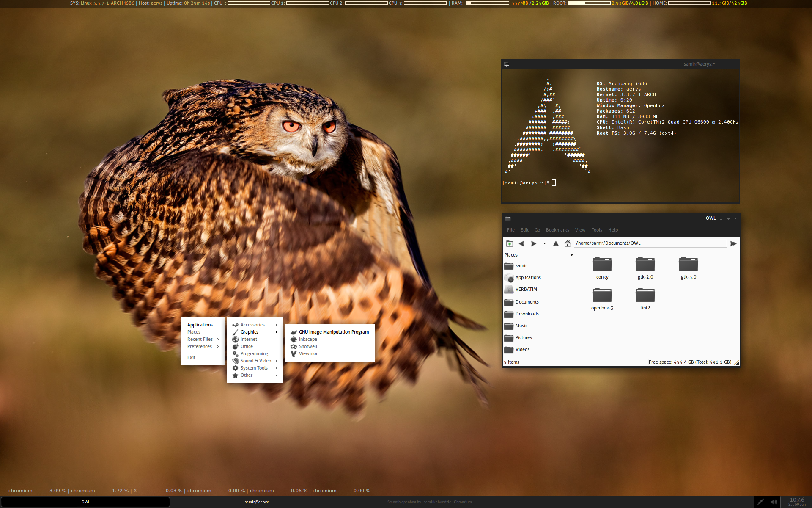Expand the Accessories category
Image resolution: width=812 pixels, height=508 pixels.
pos(255,325)
